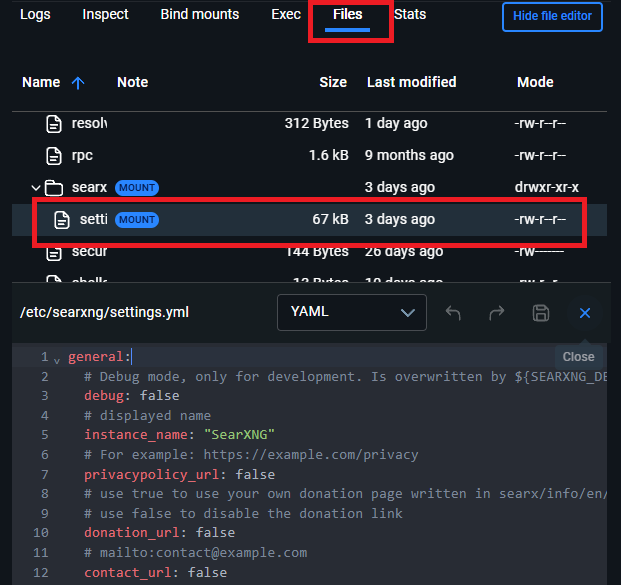Click the 67 kB size cell
621x585 pixels.
click(330, 219)
